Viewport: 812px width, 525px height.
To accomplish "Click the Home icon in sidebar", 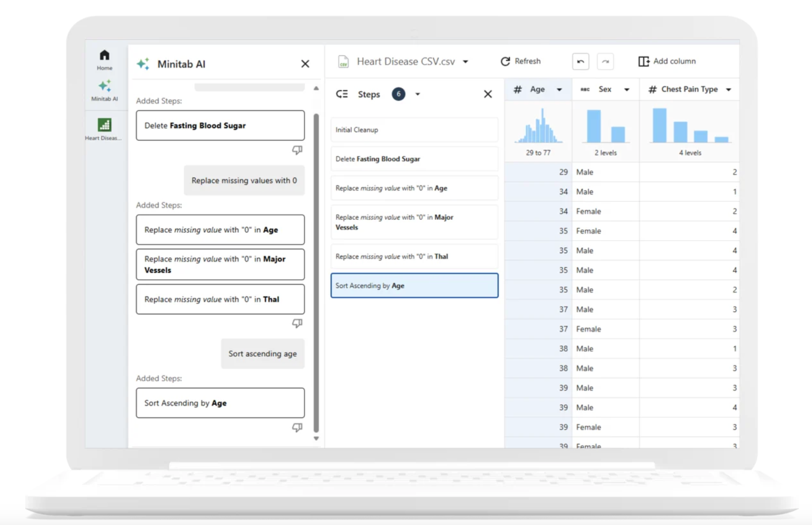I will click(x=104, y=56).
